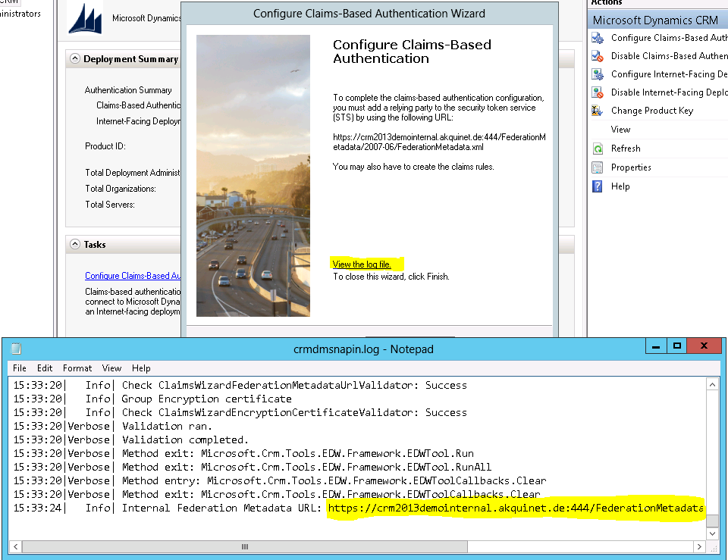
Task: Open the Edit menu in Notepad
Action: 44,368
